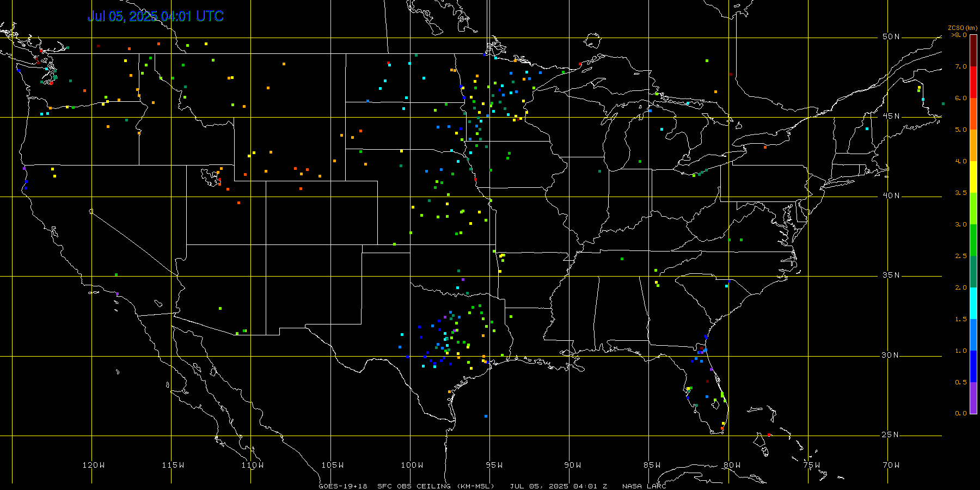Click the 0.0 legend value

961,413
